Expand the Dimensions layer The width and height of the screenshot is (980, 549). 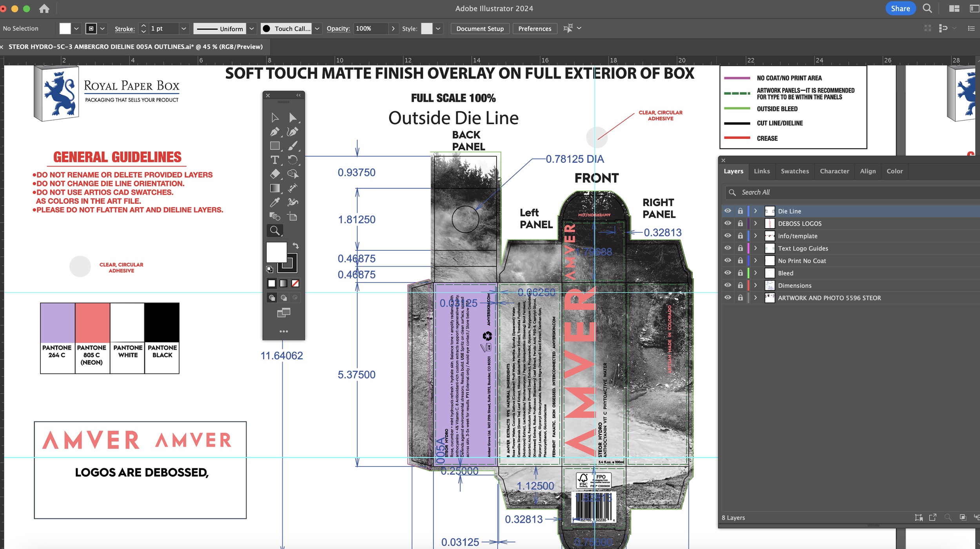coord(755,285)
